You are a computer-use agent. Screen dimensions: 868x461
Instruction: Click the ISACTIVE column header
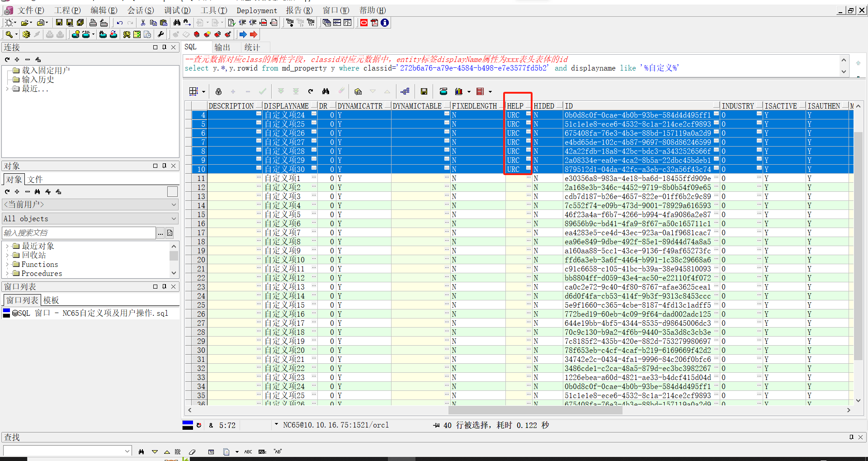[x=784, y=106]
